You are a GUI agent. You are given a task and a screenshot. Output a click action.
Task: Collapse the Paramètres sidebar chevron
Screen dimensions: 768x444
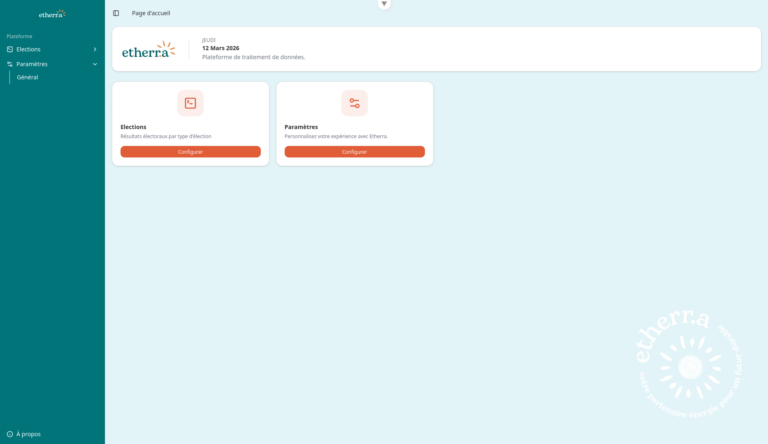95,64
